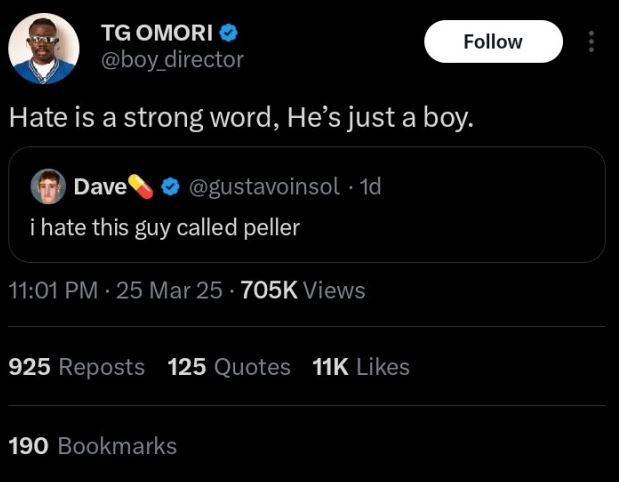Click the pill emoji beside Dave's name
The height and width of the screenshot is (482, 619).
pos(141,186)
